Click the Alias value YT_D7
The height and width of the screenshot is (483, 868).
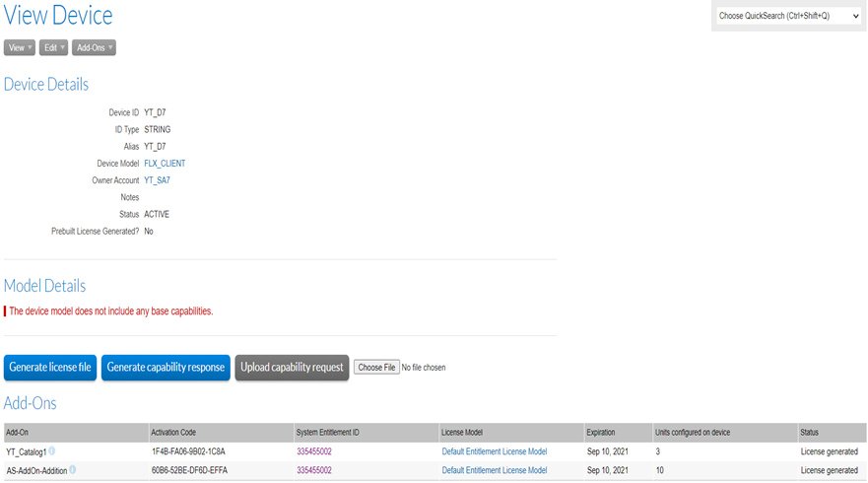(155, 146)
